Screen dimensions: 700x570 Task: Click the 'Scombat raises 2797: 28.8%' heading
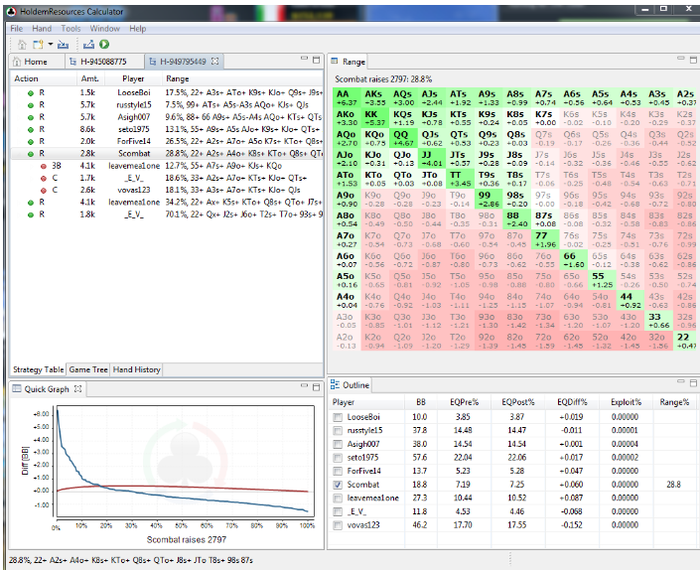383,79
